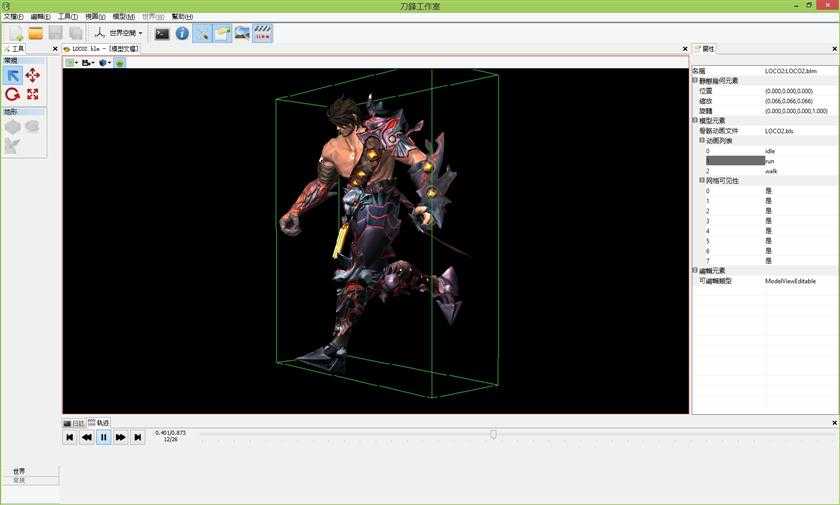The height and width of the screenshot is (505, 840).
Task: Toggle the clapperboard track panel icon
Action: coord(262,33)
